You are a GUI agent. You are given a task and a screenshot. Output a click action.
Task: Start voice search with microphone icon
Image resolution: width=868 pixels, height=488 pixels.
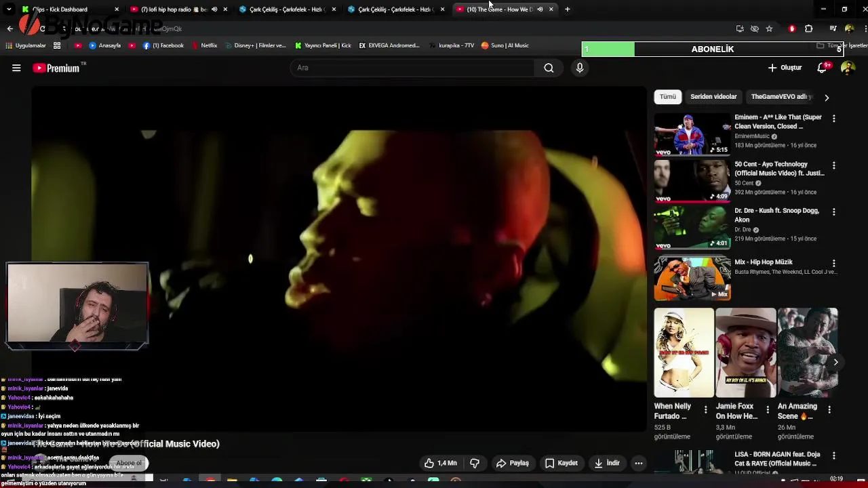[579, 68]
